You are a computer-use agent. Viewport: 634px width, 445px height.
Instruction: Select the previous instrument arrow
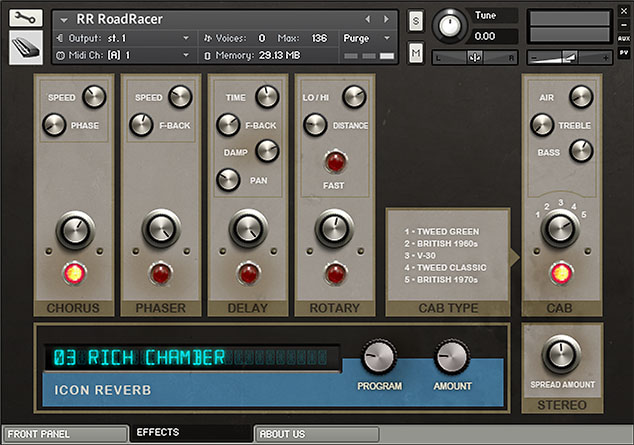point(368,19)
